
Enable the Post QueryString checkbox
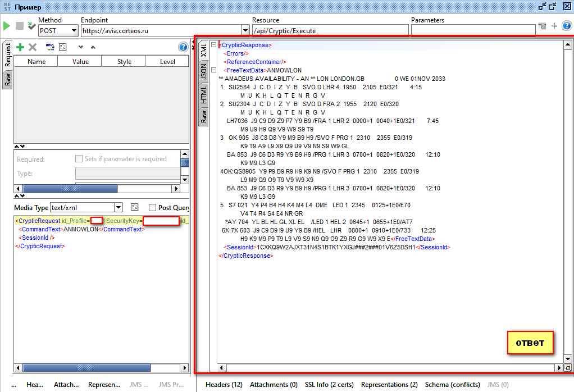(x=152, y=208)
